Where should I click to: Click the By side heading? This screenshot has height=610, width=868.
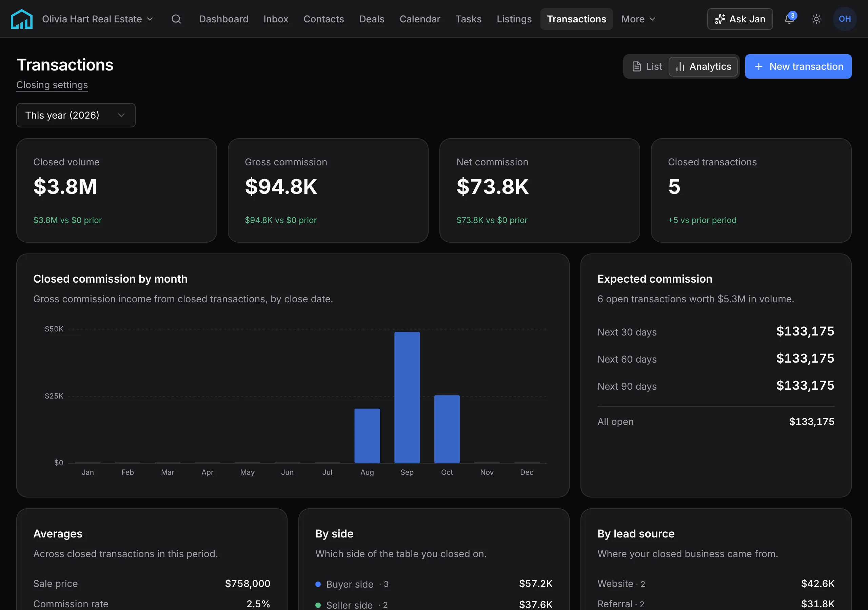[x=334, y=534]
